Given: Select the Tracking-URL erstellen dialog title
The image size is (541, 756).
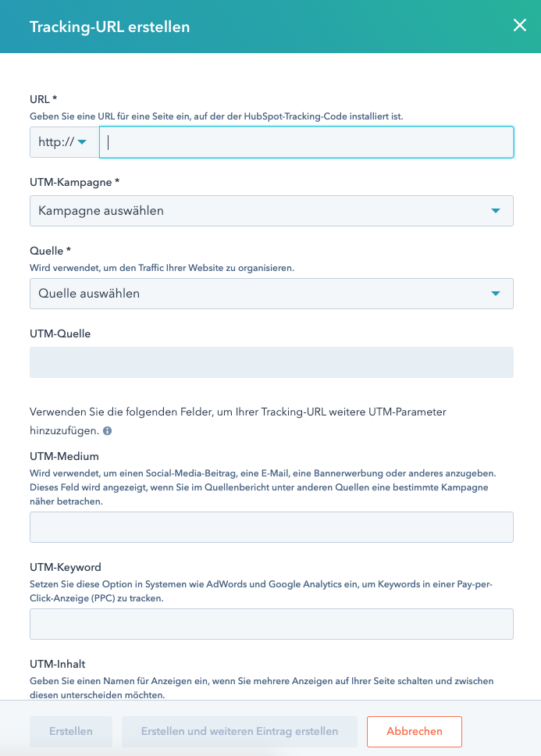Looking at the screenshot, I should click(110, 25).
